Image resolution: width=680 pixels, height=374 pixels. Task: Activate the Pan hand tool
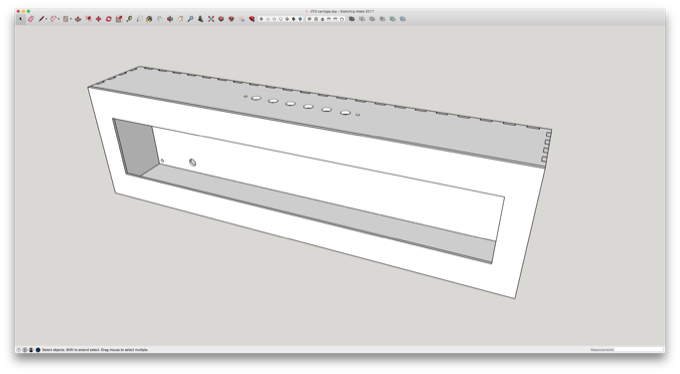click(x=180, y=19)
